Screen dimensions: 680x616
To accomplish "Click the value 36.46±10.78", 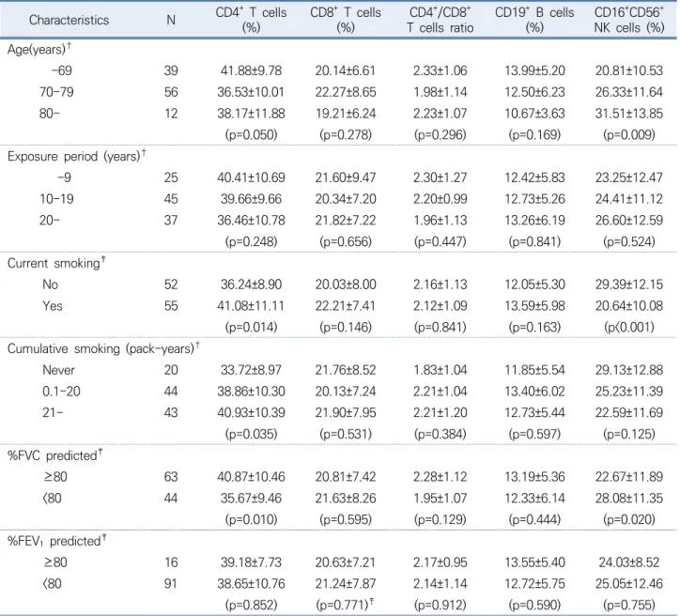I will [251, 221].
